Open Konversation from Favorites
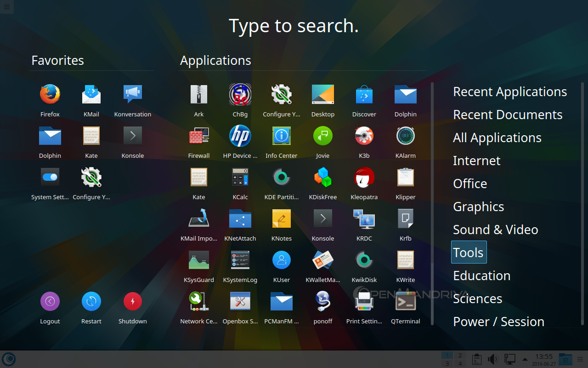The width and height of the screenshot is (588, 368). (x=132, y=95)
